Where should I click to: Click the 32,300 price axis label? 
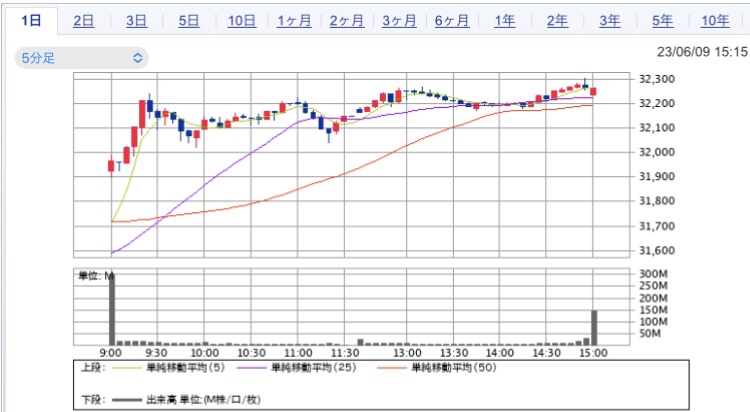[657, 79]
